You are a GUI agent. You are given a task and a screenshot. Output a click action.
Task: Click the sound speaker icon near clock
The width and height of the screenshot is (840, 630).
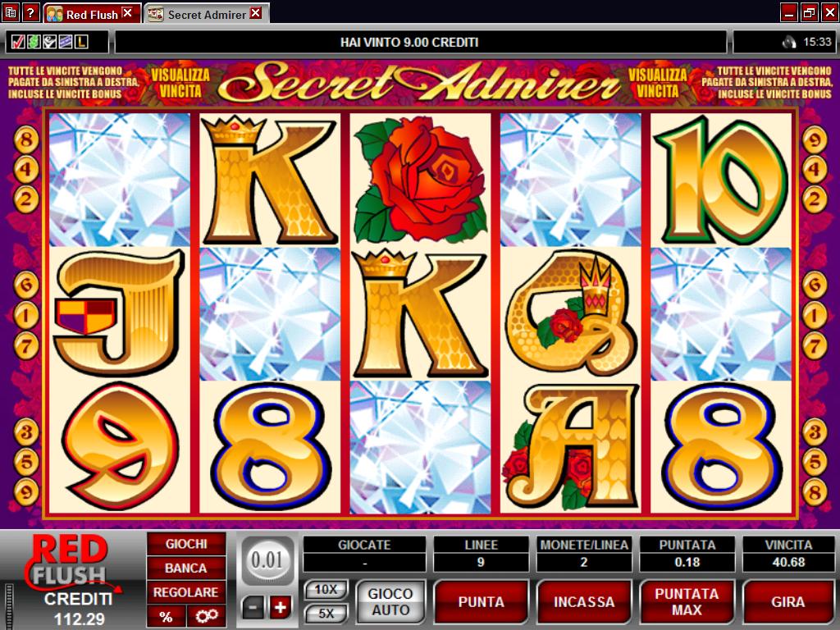coord(788,42)
